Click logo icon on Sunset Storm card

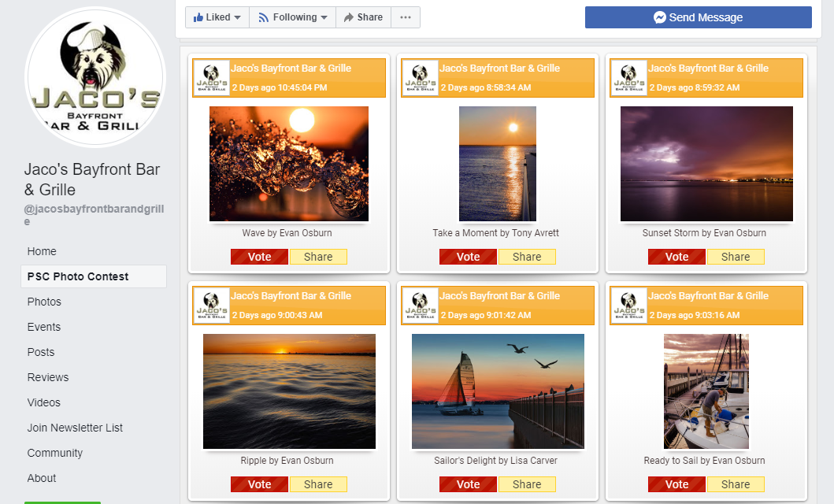pos(628,79)
